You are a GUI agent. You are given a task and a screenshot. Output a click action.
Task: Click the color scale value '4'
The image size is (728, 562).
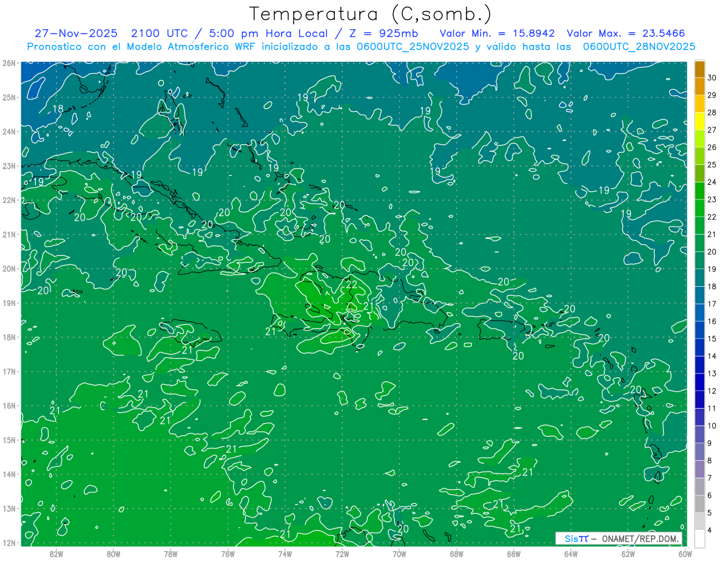[x=710, y=530]
